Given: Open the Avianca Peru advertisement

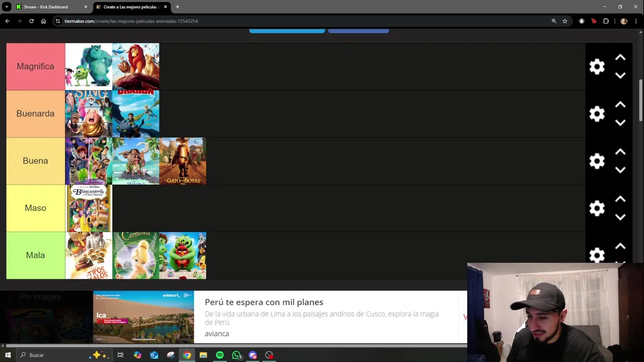Looking at the screenshot, I should 280,317.
